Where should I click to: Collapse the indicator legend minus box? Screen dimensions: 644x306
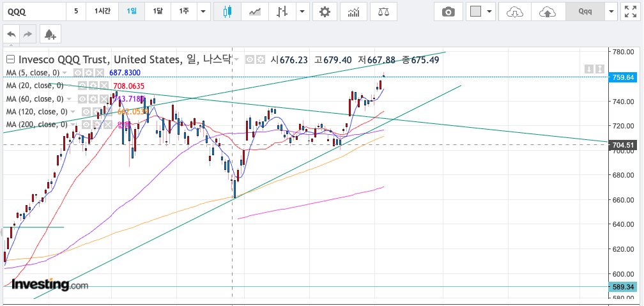coord(10,59)
